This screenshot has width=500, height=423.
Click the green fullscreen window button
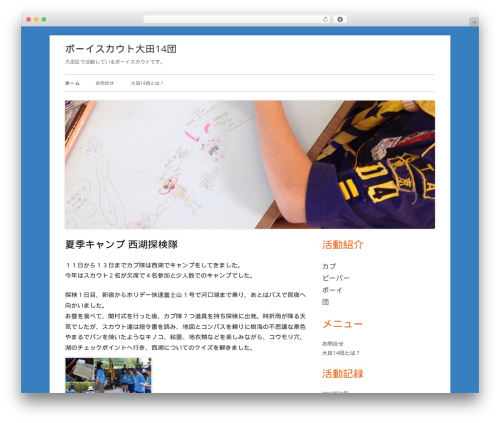[x=44, y=20]
